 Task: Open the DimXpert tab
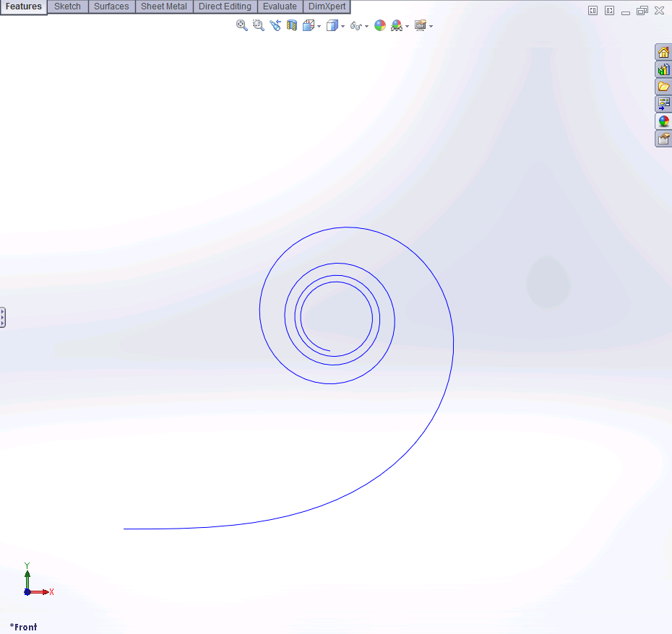[327, 6]
